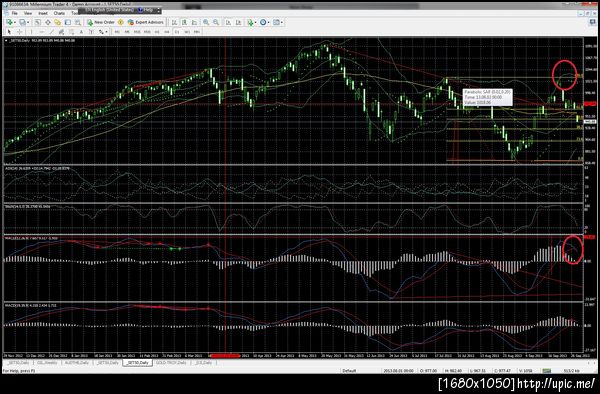Image resolution: width=600 pixels, height=394 pixels.
Task: Click the Zoom Out magnifier icon
Action: click(x=216, y=22)
